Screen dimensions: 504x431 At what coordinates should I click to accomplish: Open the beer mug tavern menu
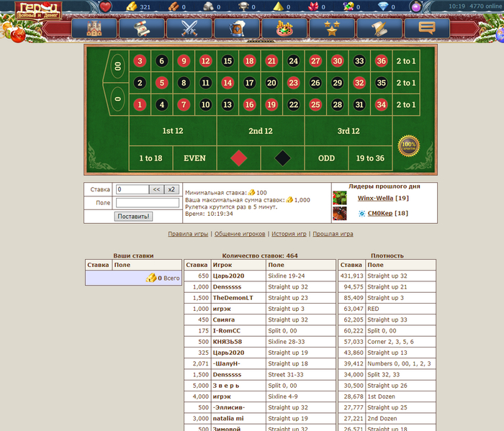click(237, 29)
